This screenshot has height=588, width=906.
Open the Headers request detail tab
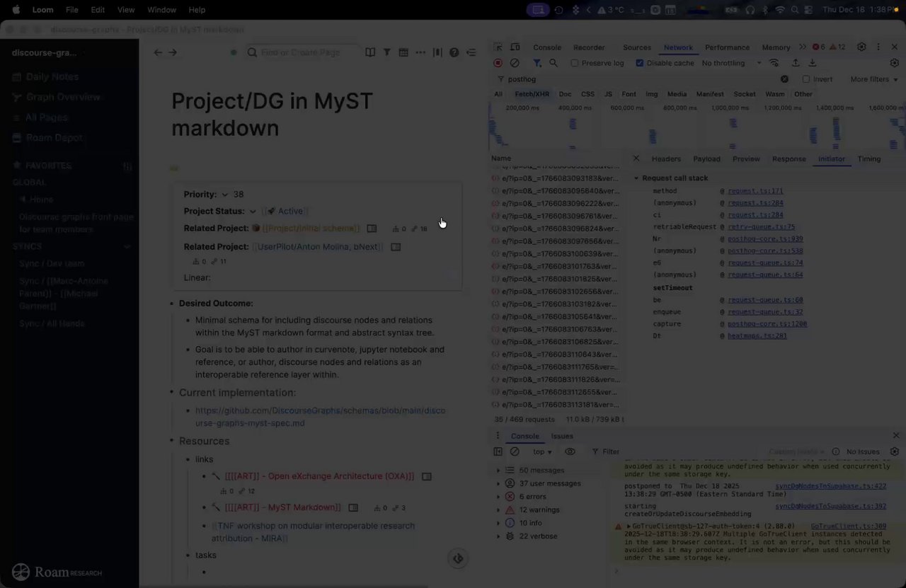(666, 158)
